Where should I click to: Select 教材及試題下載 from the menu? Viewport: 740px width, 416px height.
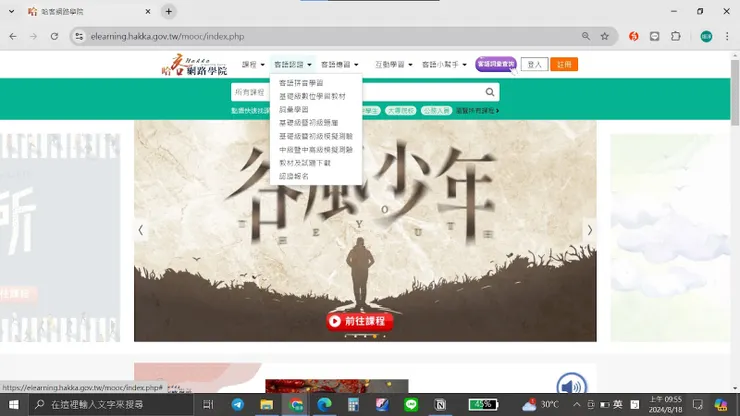pyautogui.click(x=305, y=162)
